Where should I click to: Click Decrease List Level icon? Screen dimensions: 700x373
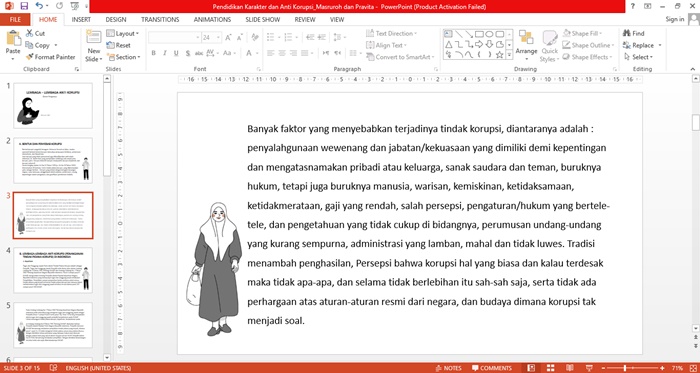point(310,37)
